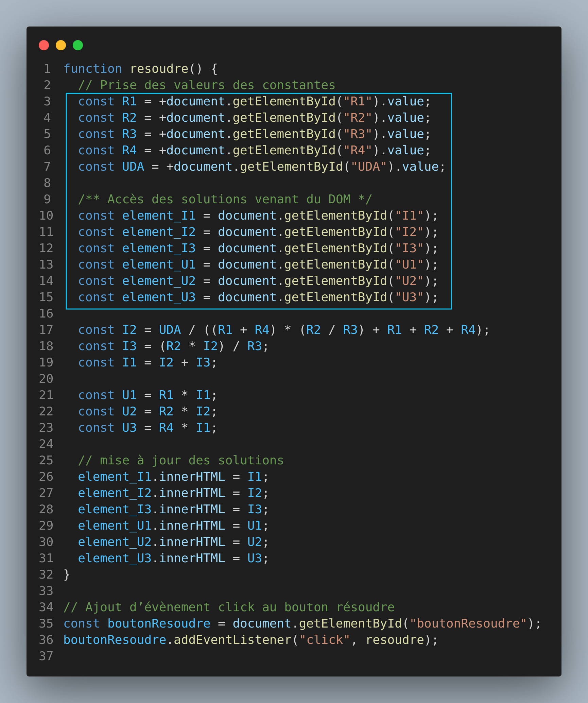Click the yellow minimize dot
Image resolution: width=588 pixels, height=703 pixels.
click(x=61, y=45)
